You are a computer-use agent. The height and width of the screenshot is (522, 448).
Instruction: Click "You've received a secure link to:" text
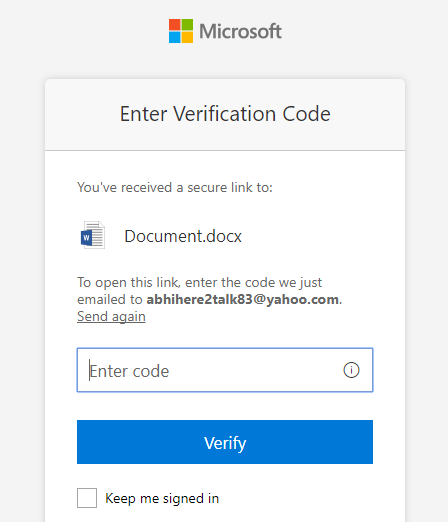pos(175,187)
